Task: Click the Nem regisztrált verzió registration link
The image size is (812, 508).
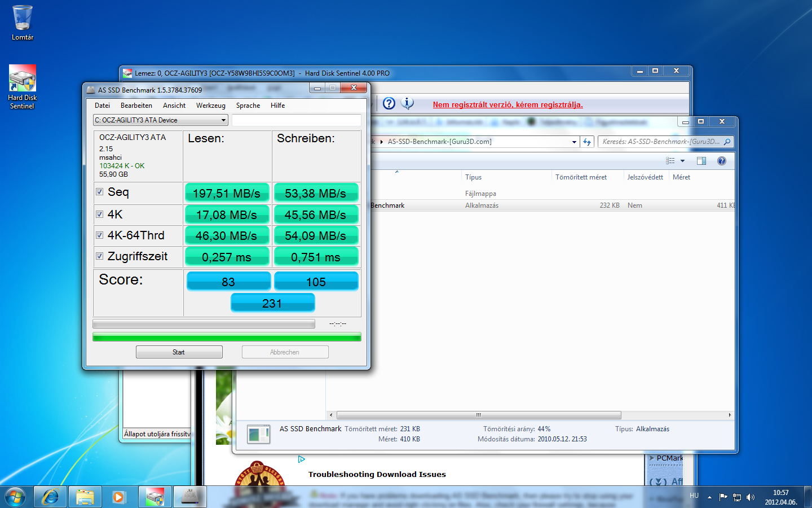Action: coord(508,104)
